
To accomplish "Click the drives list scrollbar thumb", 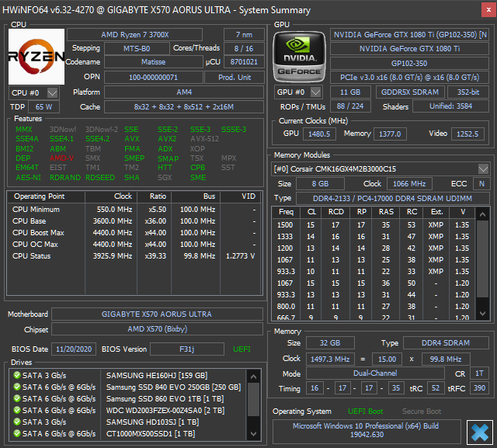I will pyautogui.click(x=253, y=399).
